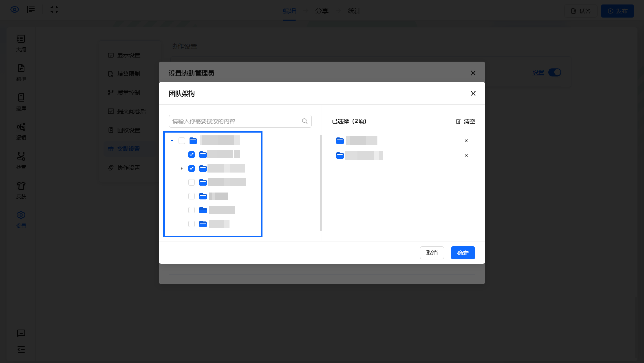Click the 确定 button
This screenshot has height=363, width=644.
click(x=463, y=253)
